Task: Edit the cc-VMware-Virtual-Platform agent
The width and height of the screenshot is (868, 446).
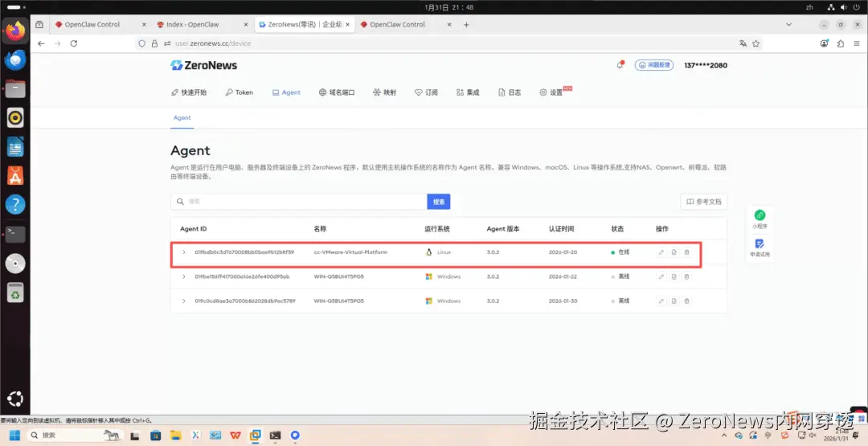Action: (661, 252)
